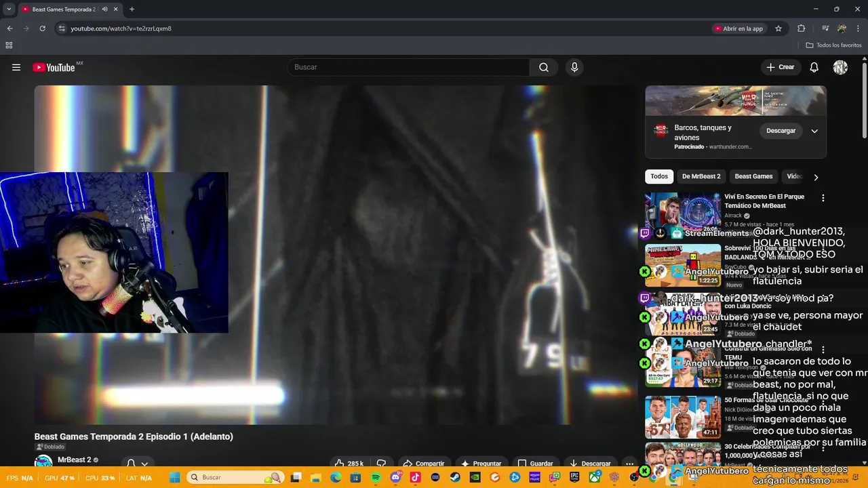Click Abrir en la app button
This screenshot has width=868, height=488.
[739, 28]
